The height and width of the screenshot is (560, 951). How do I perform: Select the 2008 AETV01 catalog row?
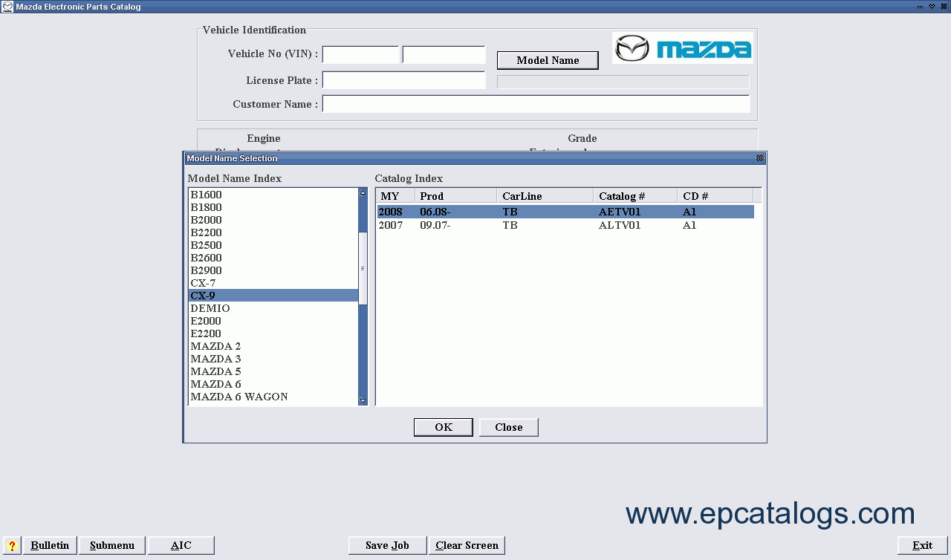click(565, 212)
